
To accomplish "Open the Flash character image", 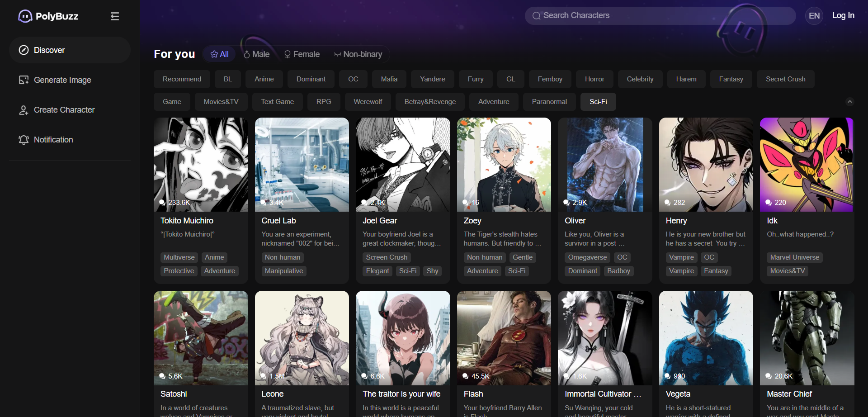I will tap(504, 338).
